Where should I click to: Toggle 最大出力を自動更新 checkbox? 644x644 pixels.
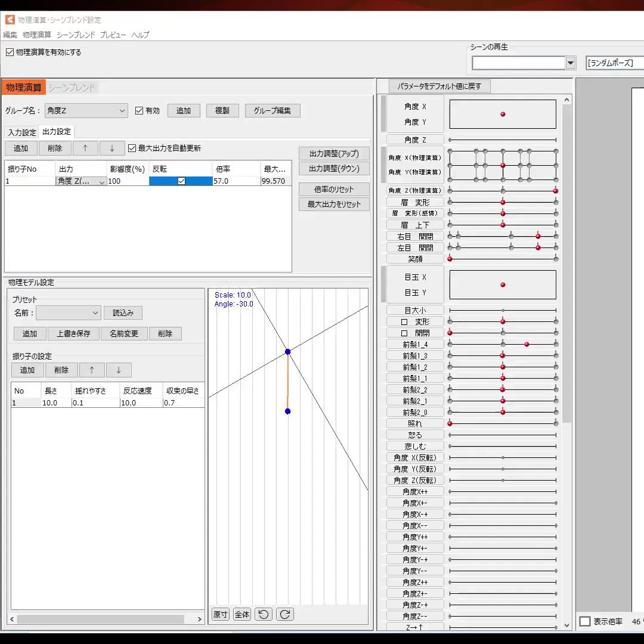132,148
